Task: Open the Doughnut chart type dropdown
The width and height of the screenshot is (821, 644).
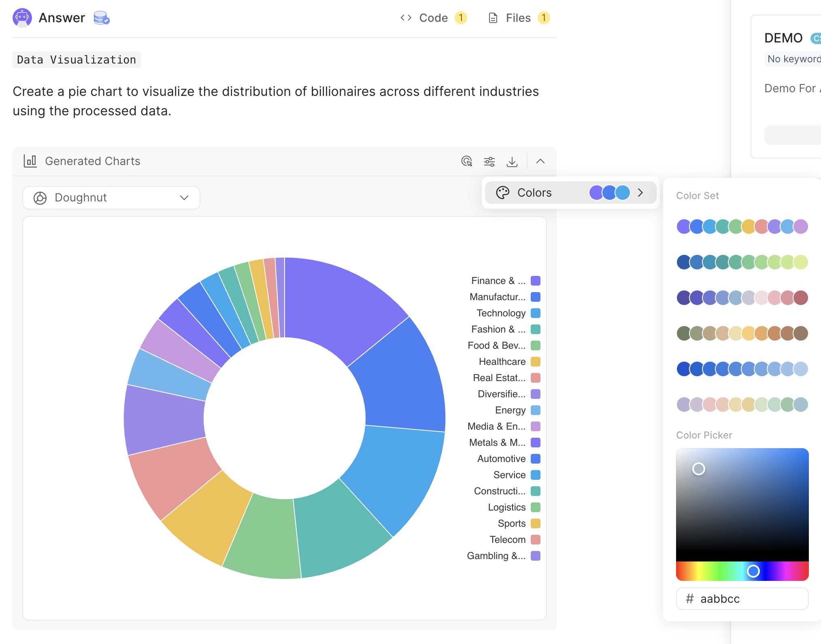Action: click(x=111, y=198)
